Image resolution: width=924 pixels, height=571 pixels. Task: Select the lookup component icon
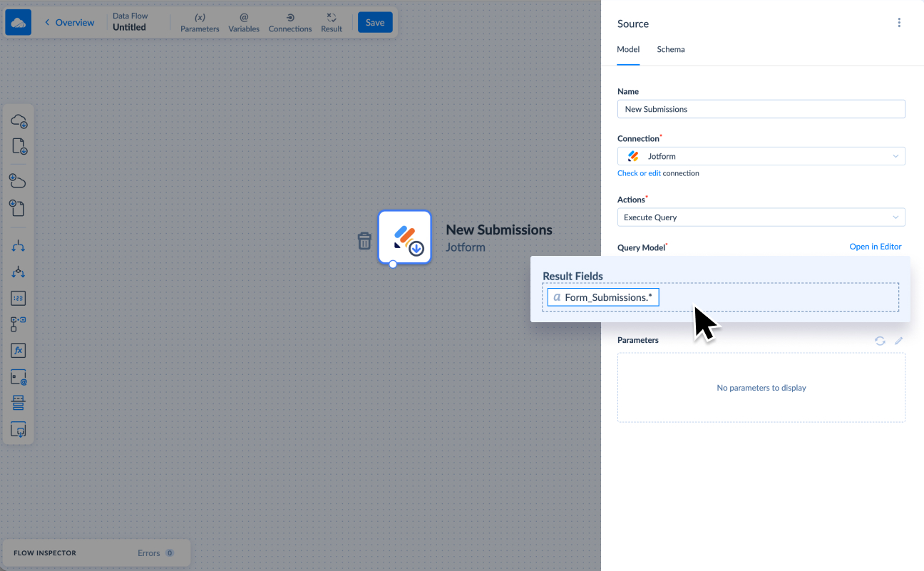coord(19,324)
